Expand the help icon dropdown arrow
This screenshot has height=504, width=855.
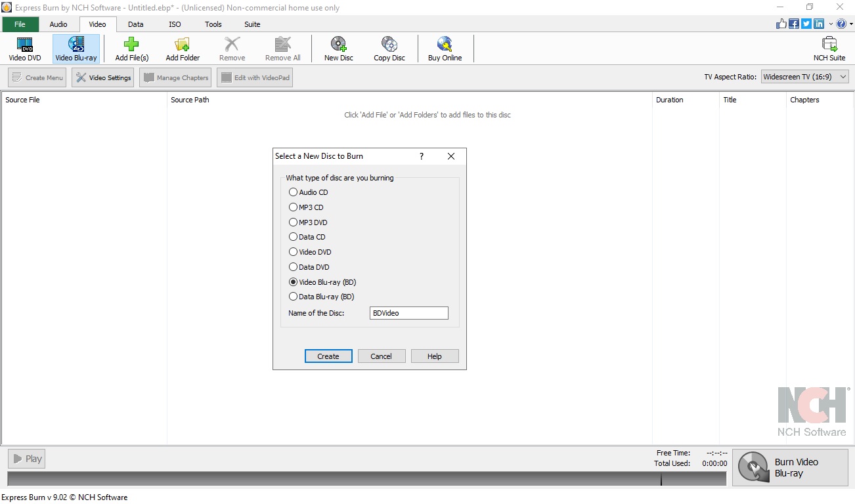(x=850, y=24)
